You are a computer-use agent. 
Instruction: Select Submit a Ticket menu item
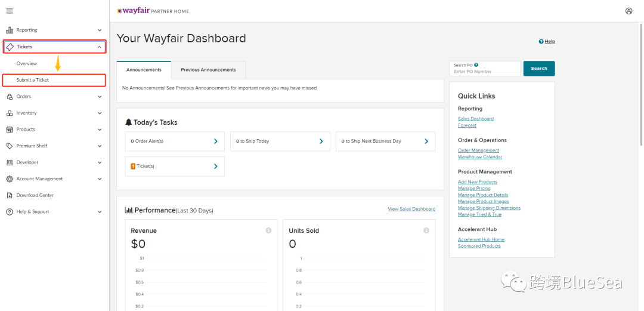[33, 80]
